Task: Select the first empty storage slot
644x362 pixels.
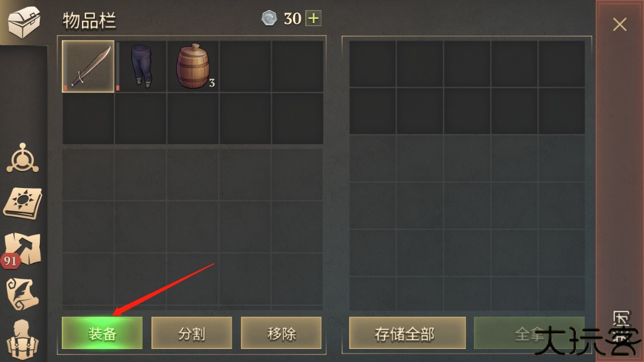Action: [x=372, y=63]
